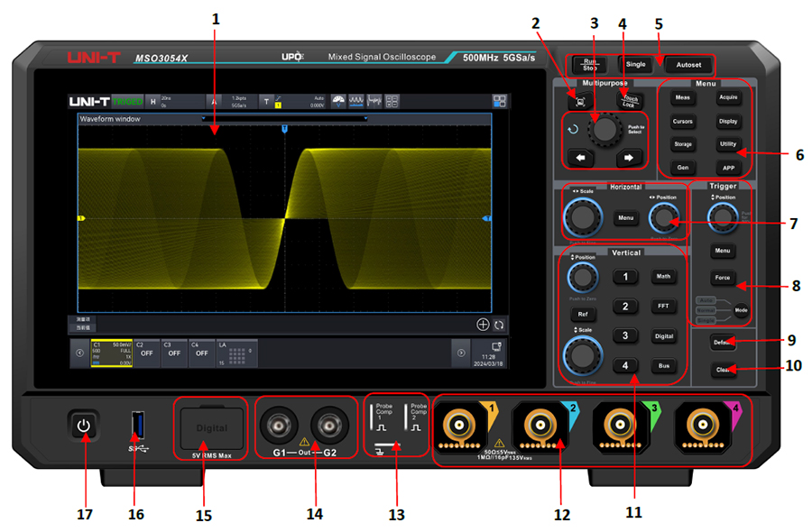812x532 pixels.
Task: Tap the C2 OFF channel tab on screen
Action: click(x=146, y=353)
